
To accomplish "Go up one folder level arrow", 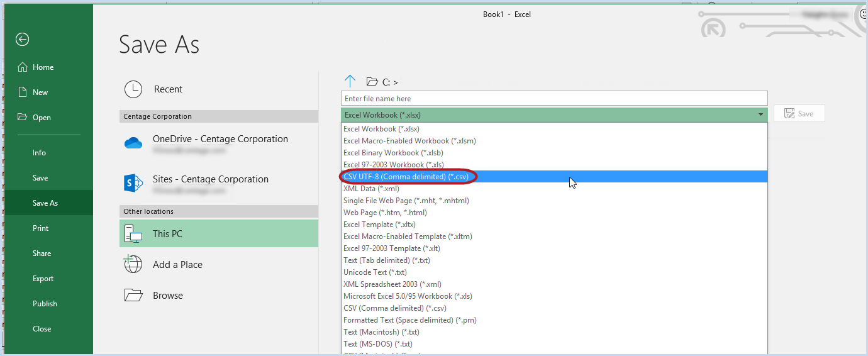I will 350,81.
